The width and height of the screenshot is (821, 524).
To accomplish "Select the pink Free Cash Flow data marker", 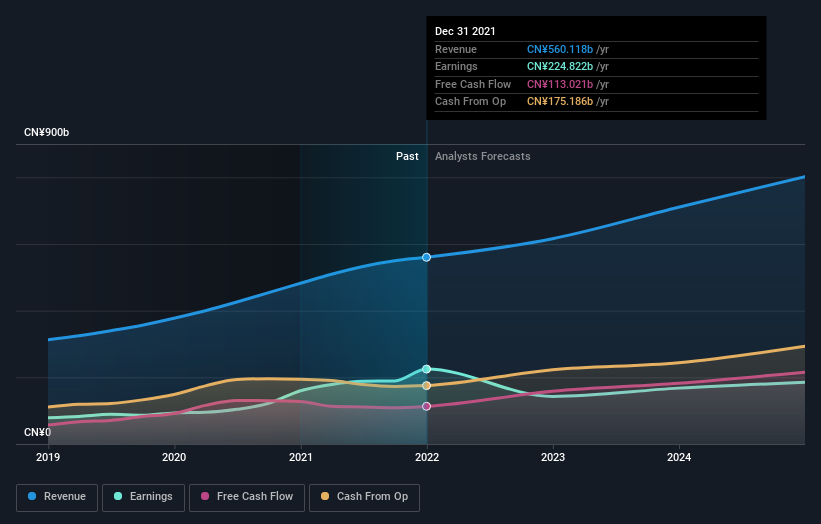I will click(427, 406).
